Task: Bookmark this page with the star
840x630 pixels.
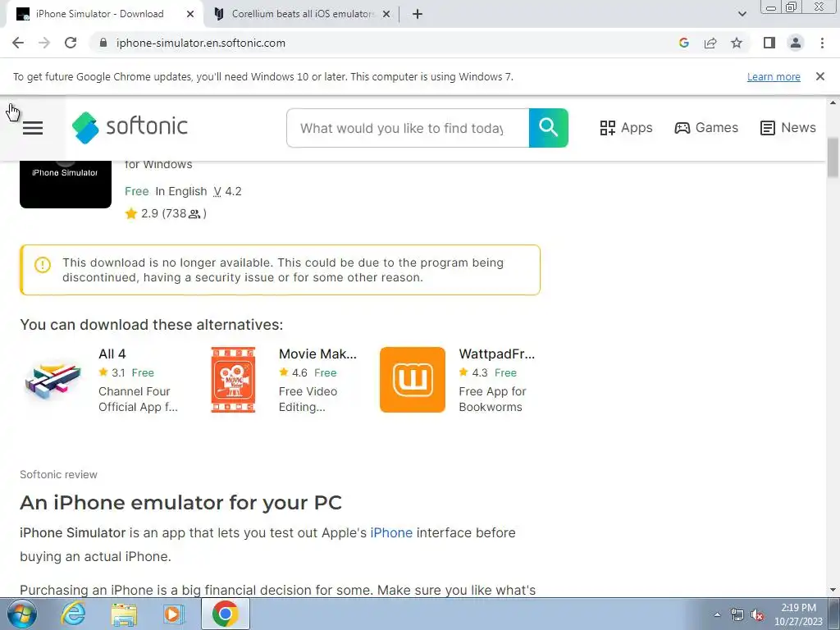Action: 737,43
